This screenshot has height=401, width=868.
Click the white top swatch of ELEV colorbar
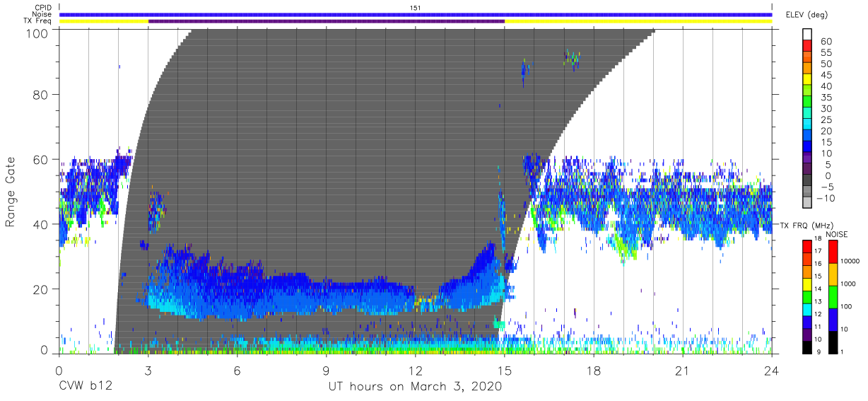809,35
